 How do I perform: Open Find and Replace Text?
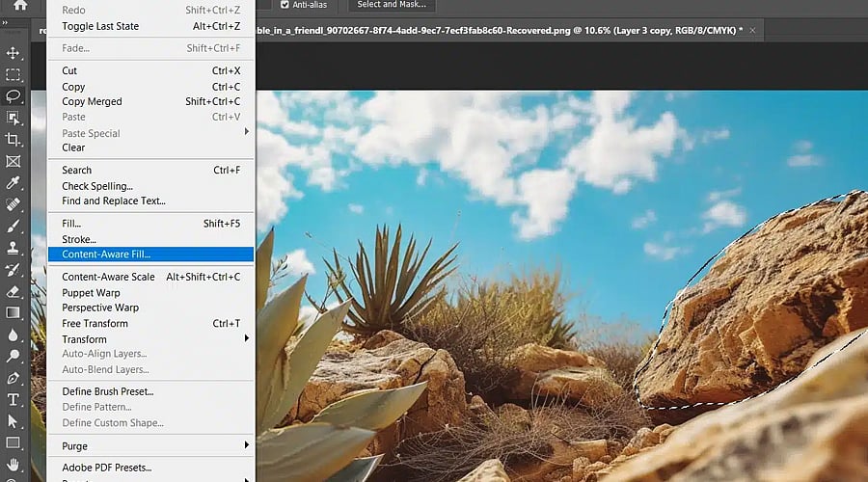pyautogui.click(x=150, y=201)
